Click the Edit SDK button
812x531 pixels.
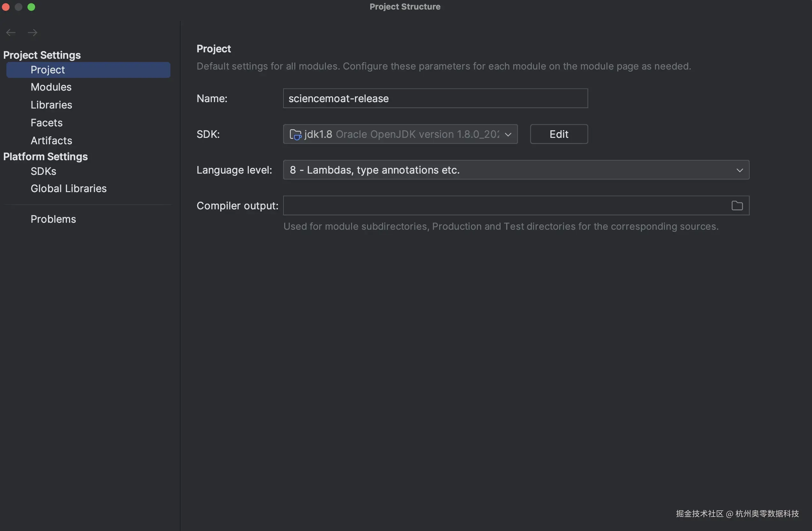pos(559,134)
